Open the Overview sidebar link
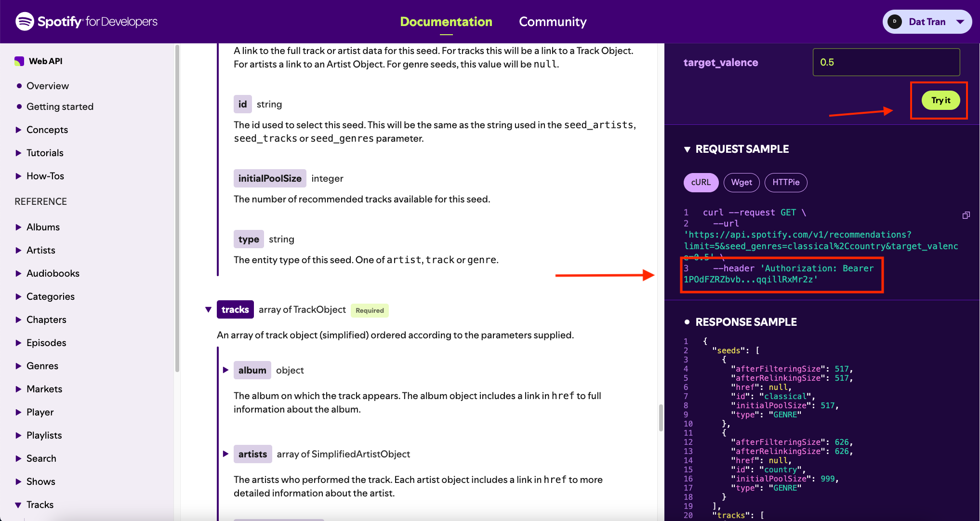Screen dimensions: 980x521 point(48,86)
